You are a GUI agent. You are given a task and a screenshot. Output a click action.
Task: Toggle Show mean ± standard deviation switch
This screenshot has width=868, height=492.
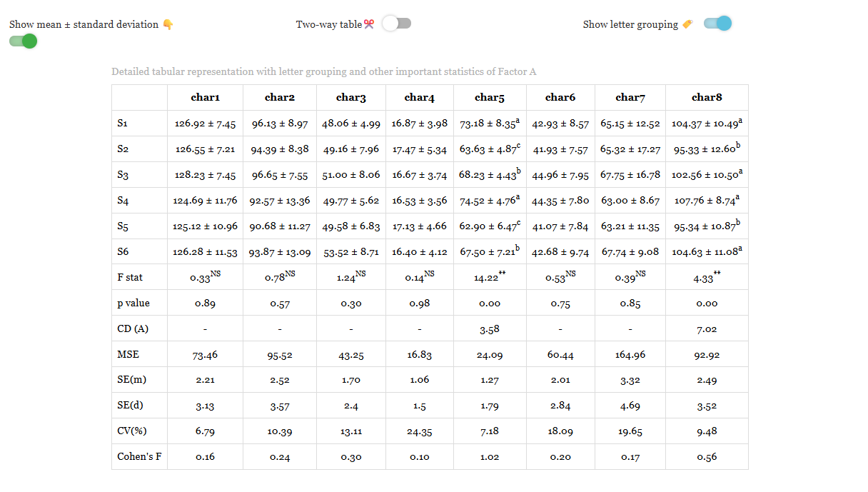[23, 41]
